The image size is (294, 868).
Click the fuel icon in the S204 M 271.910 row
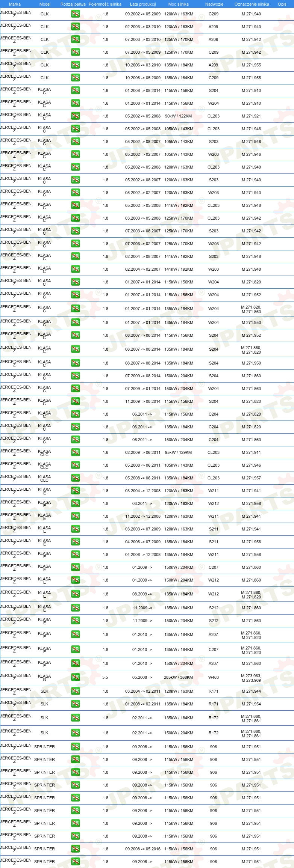click(76, 91)
